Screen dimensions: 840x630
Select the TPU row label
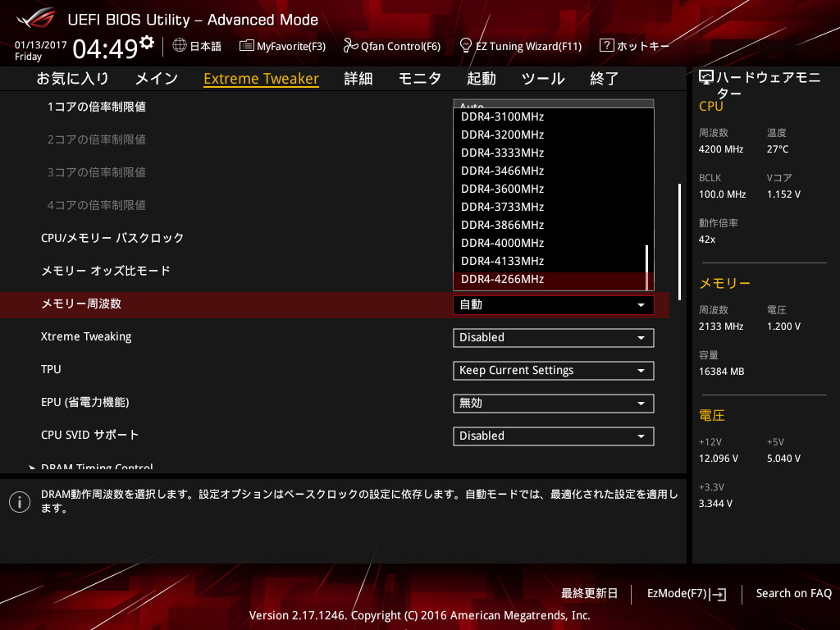coord(51,370)
